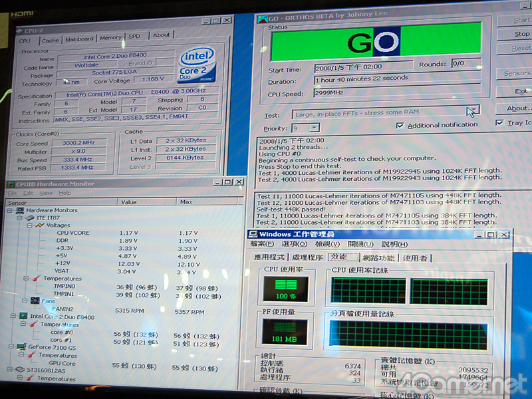The width and height of the screenshot is (532, 399).
Task: Select the 效能 tab in Task Manager
Action: coord(342,257)
